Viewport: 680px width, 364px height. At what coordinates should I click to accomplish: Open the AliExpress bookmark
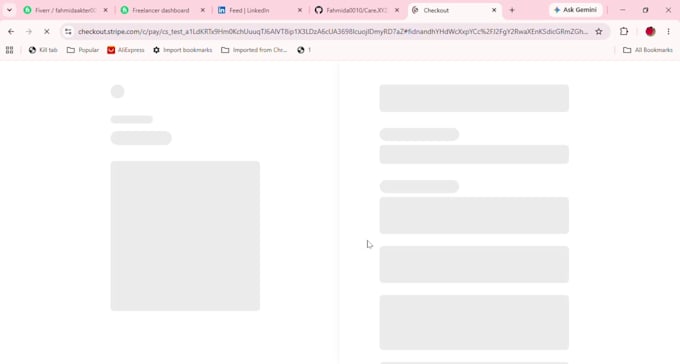coord(126,50)
